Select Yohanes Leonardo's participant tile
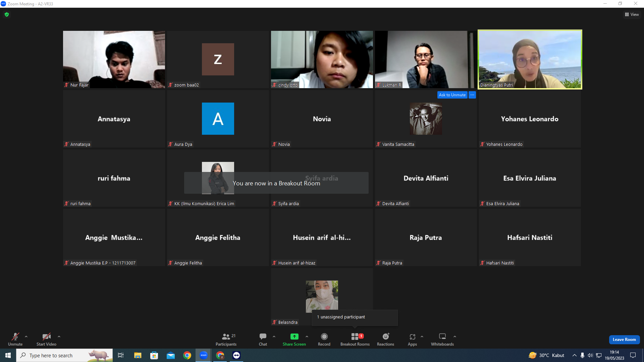 point(530,119)
